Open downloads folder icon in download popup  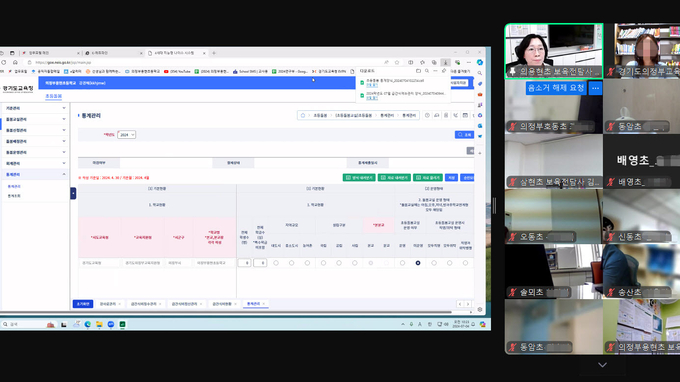point(418,71)
